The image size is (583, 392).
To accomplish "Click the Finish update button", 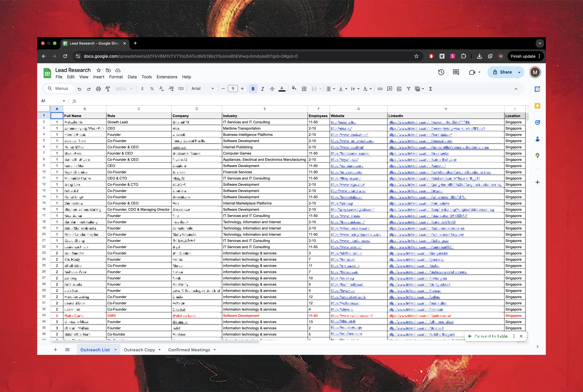I will 523,56.
